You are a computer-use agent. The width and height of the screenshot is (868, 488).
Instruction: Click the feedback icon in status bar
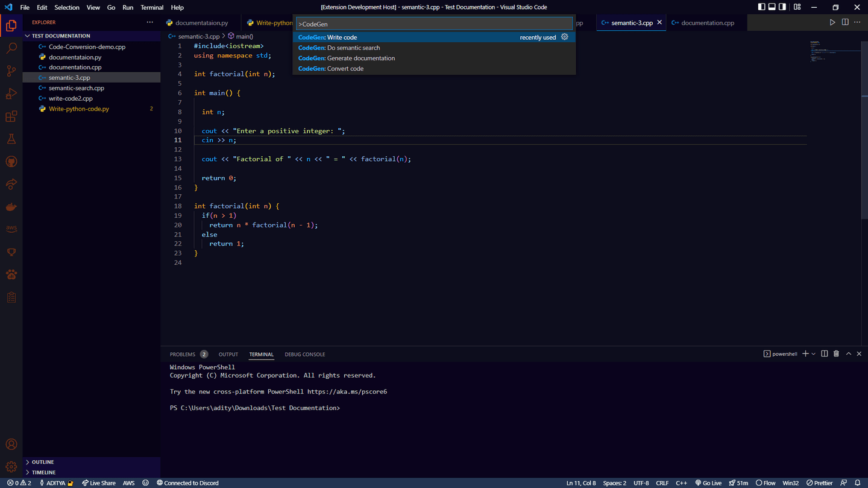844,483
